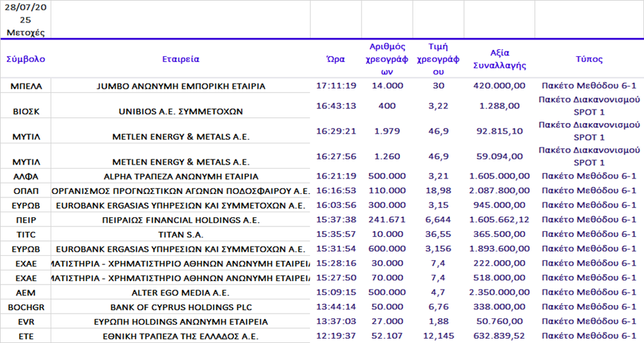Viewport: 644px width, 343px height.
Task: Select the 'Αριθμός χρεογράφων' header cell
Action: coord(387,59)
